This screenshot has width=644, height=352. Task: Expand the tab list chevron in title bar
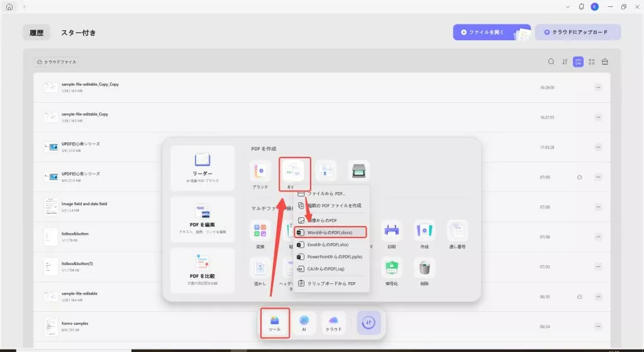tap(568, 6)
